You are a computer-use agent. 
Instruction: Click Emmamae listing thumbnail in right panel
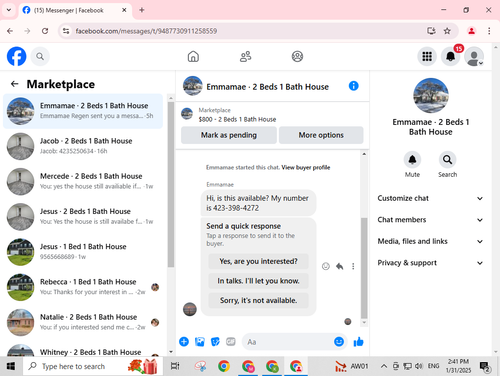pos(431,96)
